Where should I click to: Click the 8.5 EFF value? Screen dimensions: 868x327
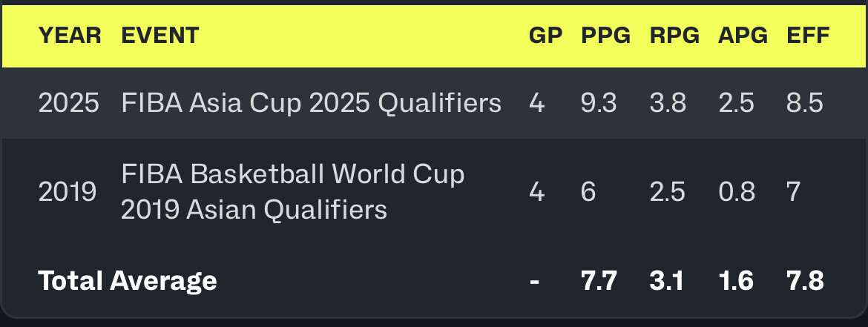click(x=805, y=103)
